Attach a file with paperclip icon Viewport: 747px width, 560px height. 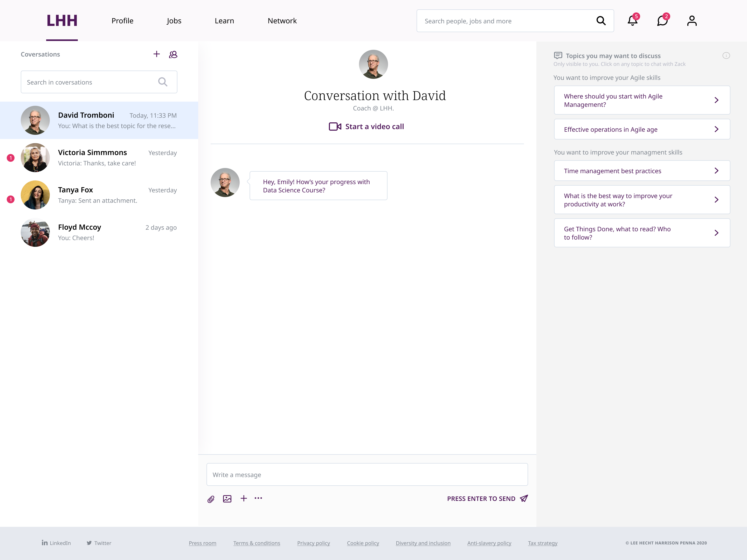click(x=211, y=499)
